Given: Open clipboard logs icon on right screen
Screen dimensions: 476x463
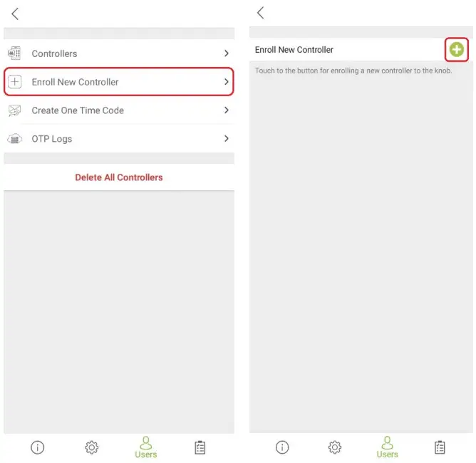Looking at the screenshot, I should click(x=440, y=447).
